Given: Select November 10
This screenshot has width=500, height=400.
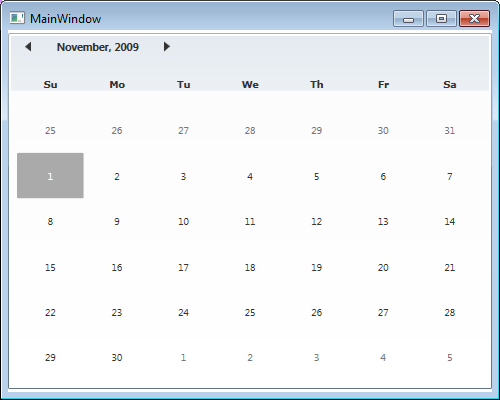Looking at the screenshot, I should tap(183, 222).
